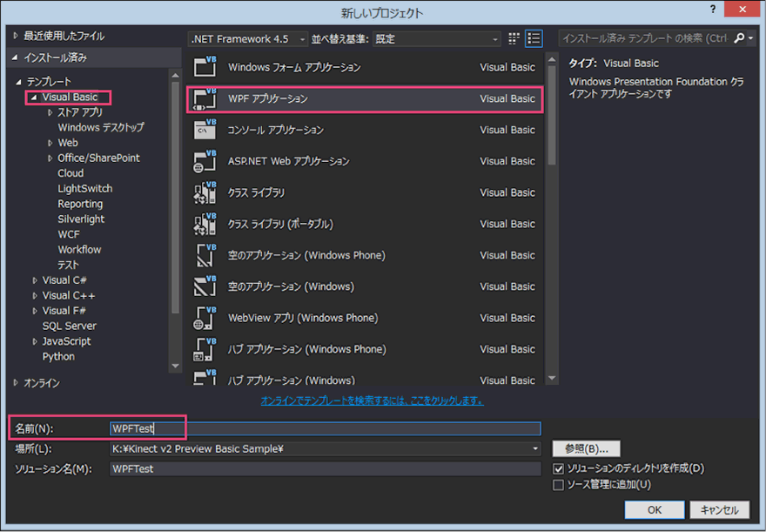766x532 pixels.
Task: Expand the オンライン section
Action: click(x=15, y=383)
